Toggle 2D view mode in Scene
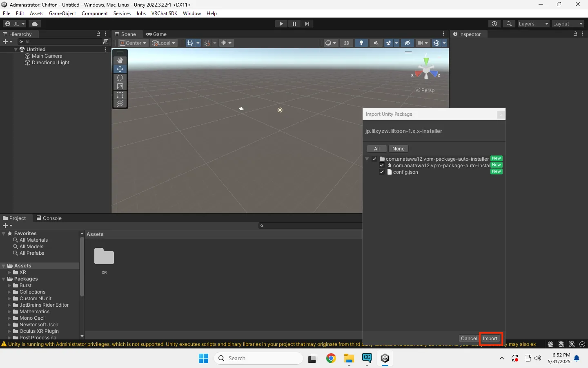Image resolution: width=588 pixels, height=368 pixels. 347,43
